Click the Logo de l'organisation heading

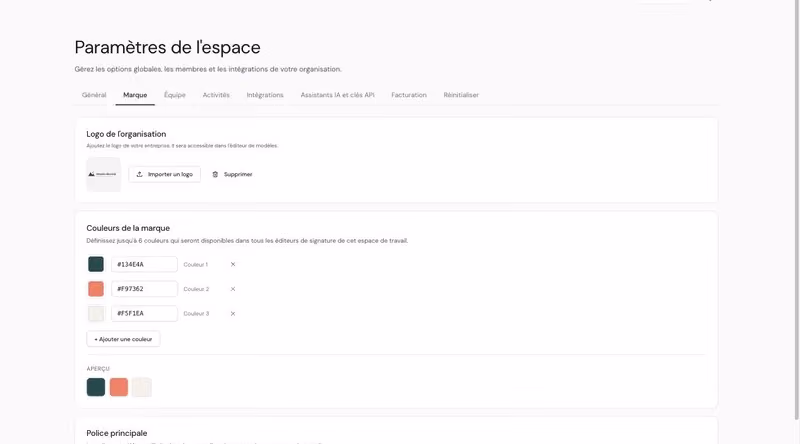pyautogui.click(x=126, y=134)
